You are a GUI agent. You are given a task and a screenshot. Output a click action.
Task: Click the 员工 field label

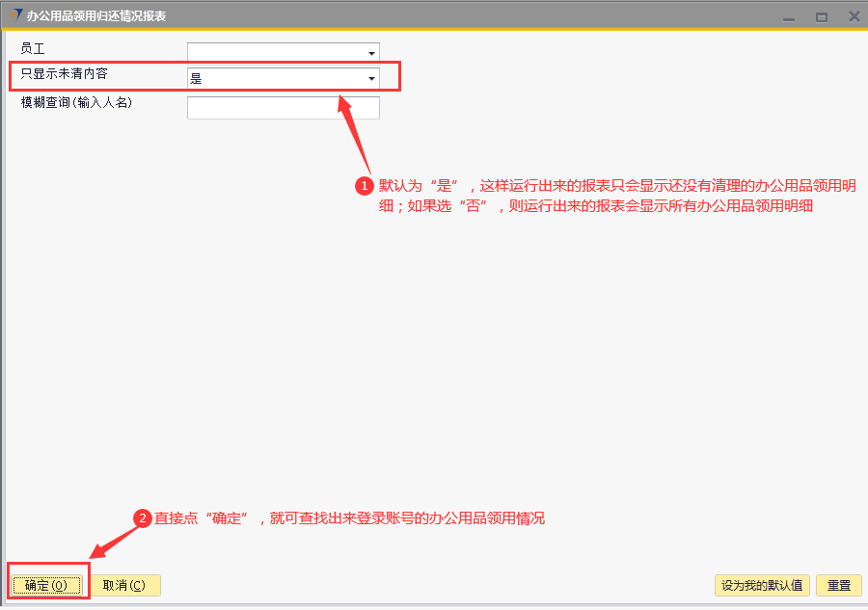[x=33, y=47]
